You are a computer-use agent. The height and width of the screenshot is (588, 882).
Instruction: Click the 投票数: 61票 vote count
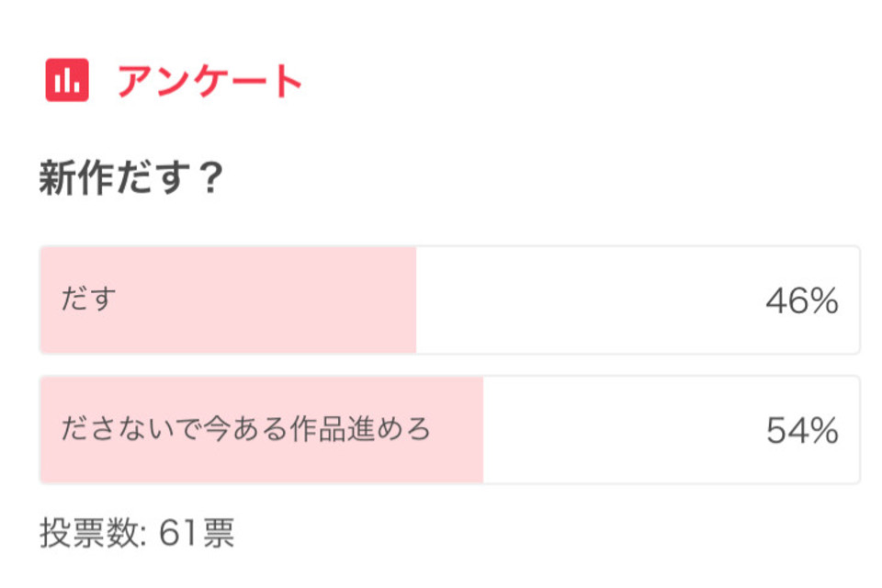[137, 532]
